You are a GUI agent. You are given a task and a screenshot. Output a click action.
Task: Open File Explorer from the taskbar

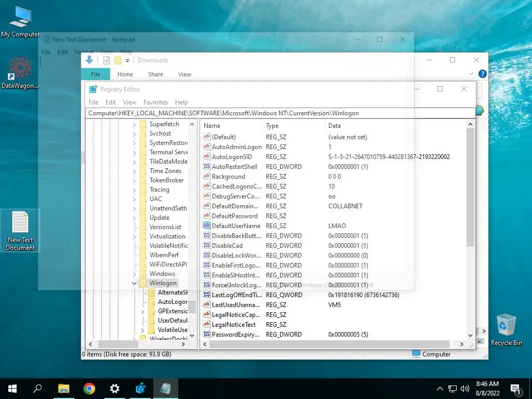click(63, 389)
